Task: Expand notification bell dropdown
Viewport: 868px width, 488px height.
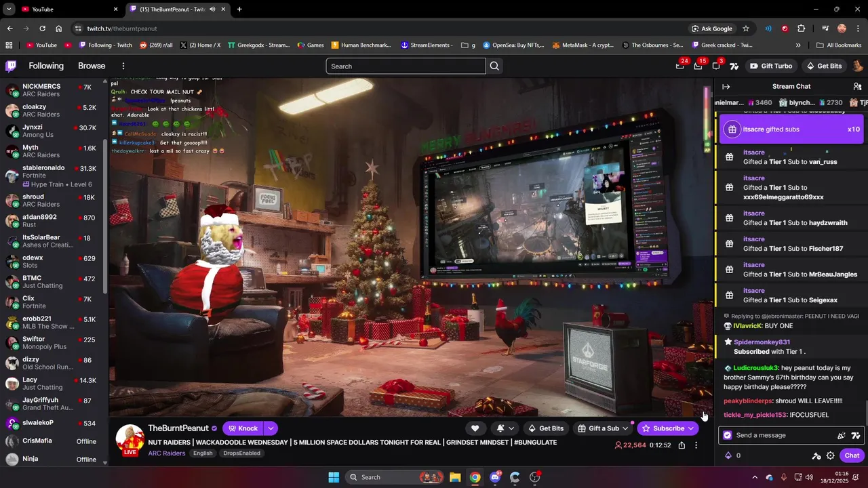Action: 511,428
